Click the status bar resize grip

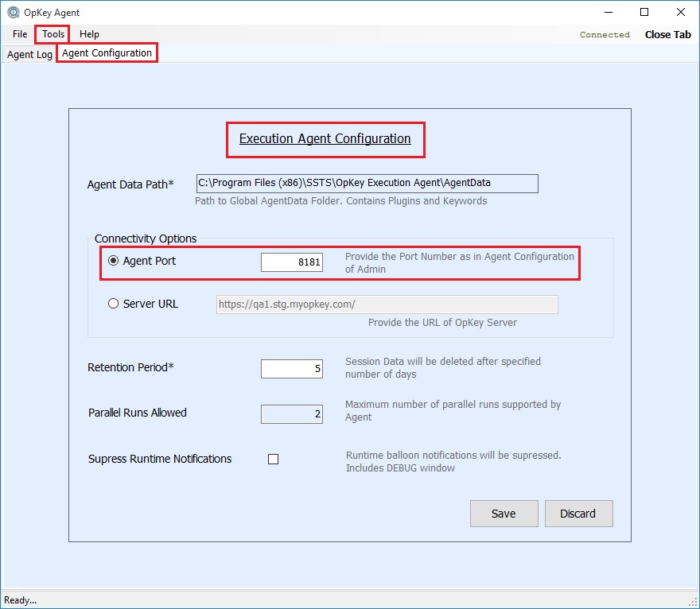(693, 602)
